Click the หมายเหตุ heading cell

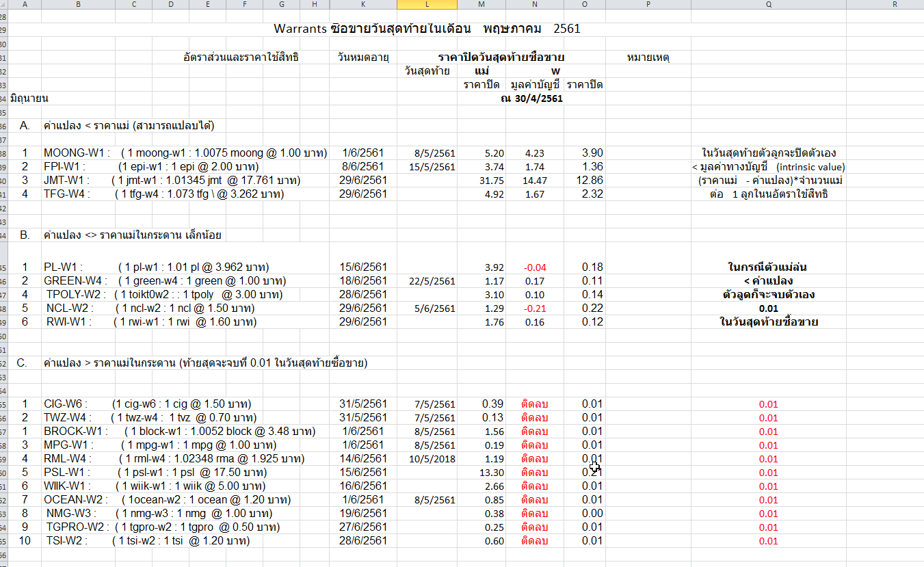[648, 57]
